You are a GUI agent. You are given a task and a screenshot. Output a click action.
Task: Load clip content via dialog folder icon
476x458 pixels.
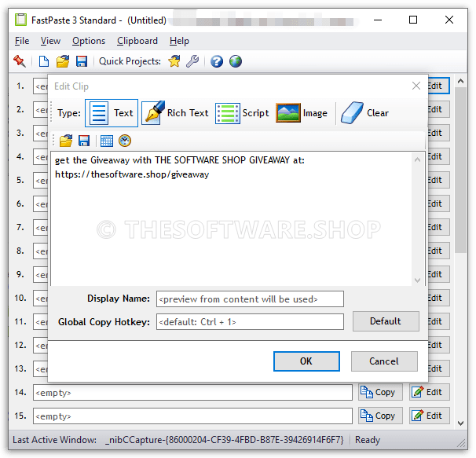pyautogui.click(x=66, y=141)
